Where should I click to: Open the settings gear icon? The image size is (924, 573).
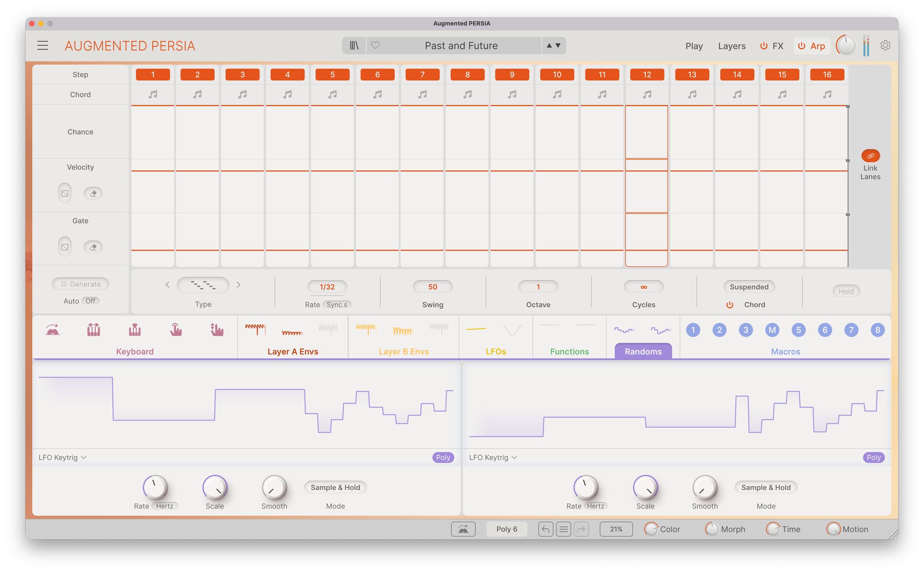[885, 45]
